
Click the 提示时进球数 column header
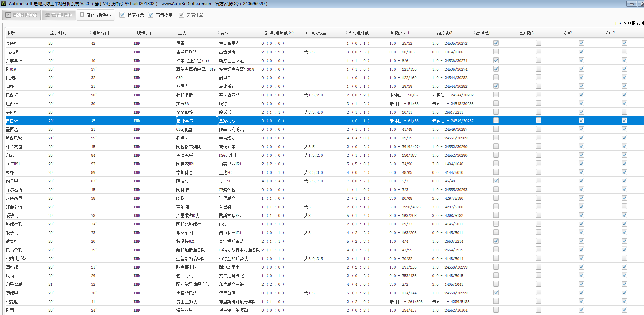[278, 33]
